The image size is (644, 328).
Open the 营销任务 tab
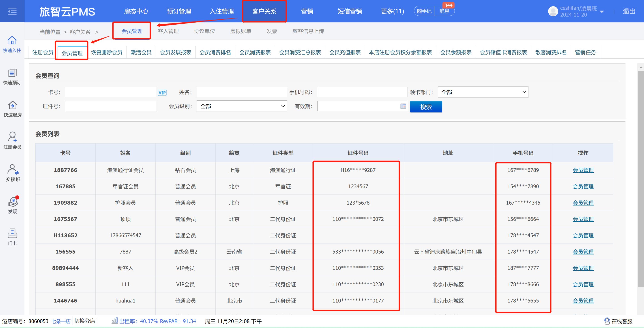click(x=586, y=52)
